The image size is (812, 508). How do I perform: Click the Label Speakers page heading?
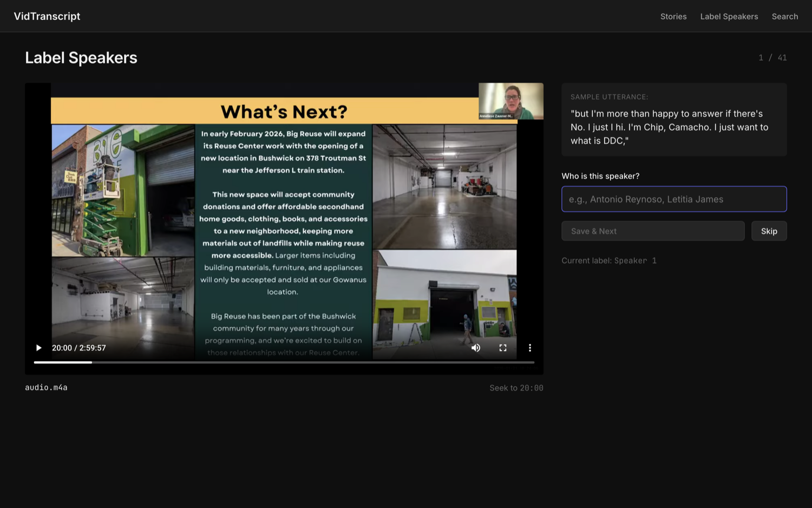pyautogui.click(x=81, y=57)
